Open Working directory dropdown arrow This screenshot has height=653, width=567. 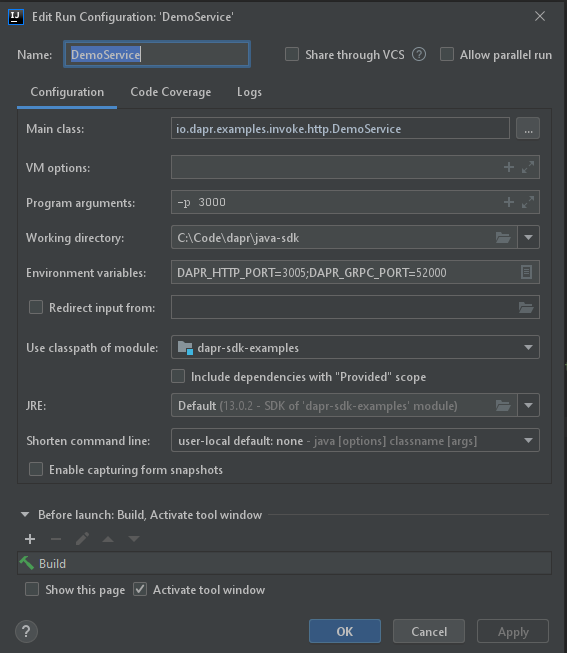529,237
